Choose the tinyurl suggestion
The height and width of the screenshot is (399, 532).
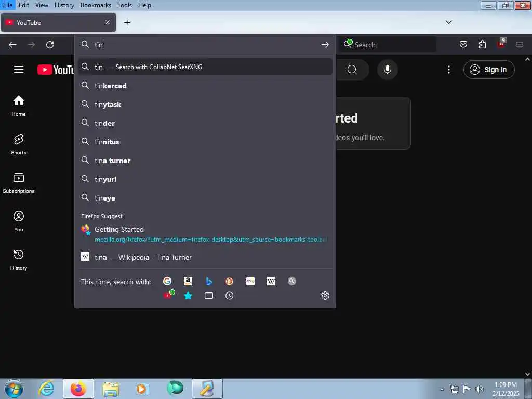pos(205,179)
